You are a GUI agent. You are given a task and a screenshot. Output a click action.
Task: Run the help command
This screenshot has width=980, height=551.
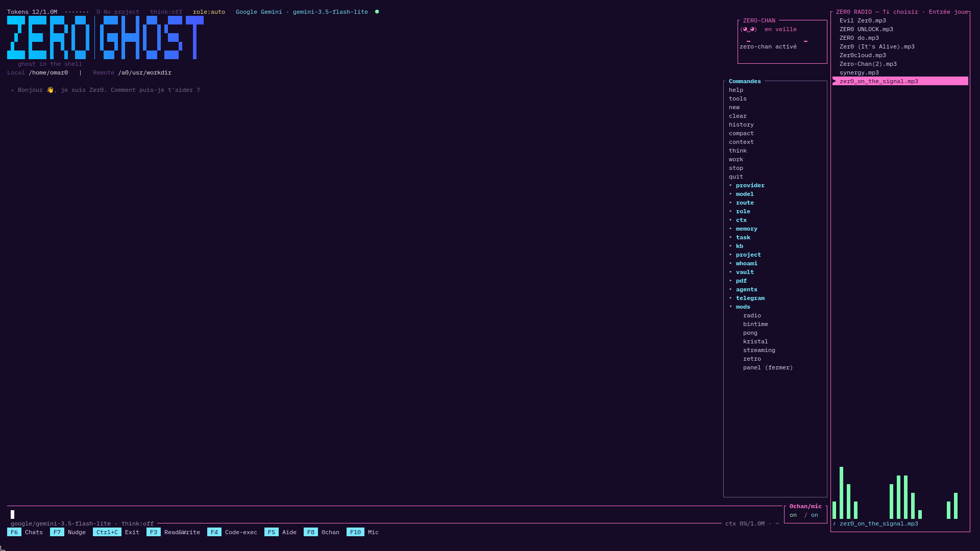click(736, 90)
